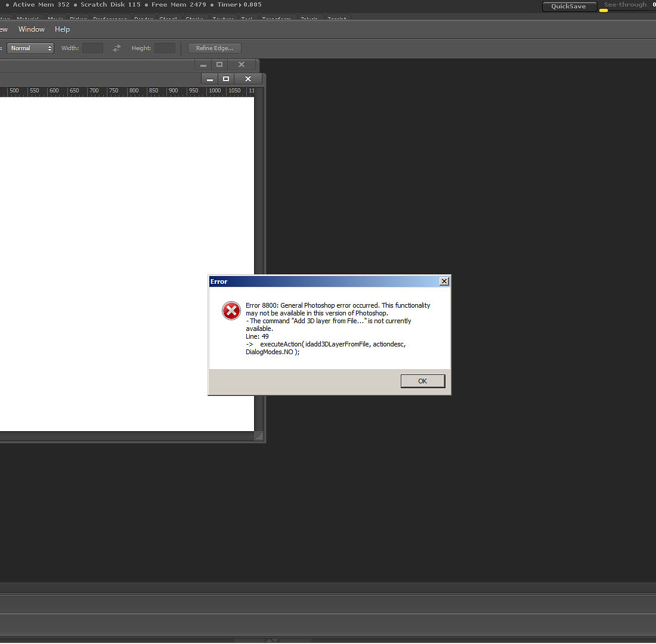Swap width and height with the arrows icon

click(117, 48)
